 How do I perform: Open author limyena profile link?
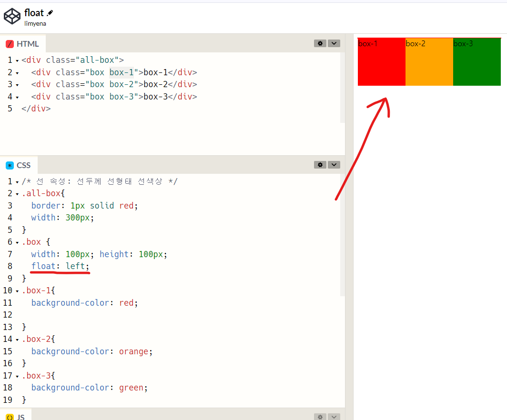(x=35, y=24)
